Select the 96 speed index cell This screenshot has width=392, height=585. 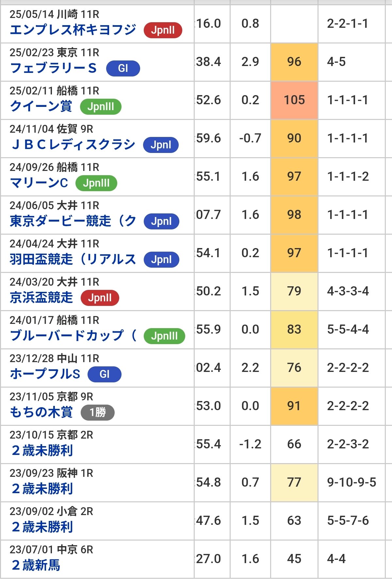(294, 62)
